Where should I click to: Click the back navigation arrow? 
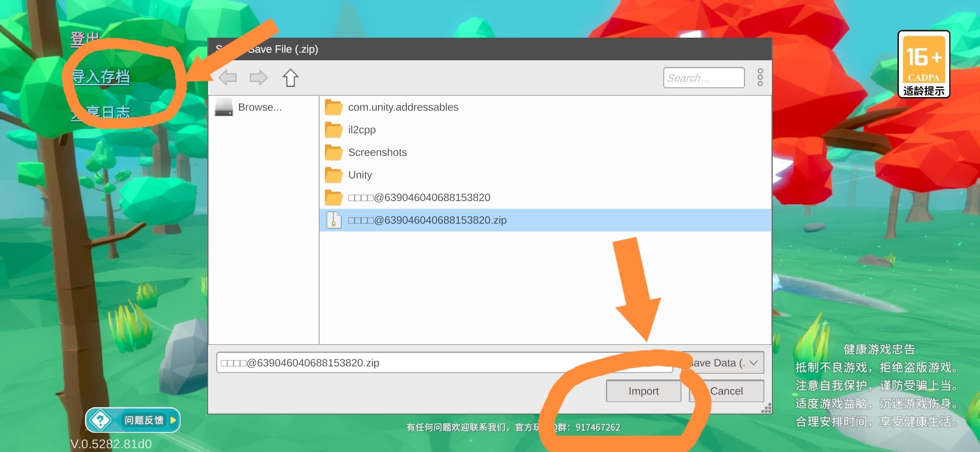tap(228, 78)
